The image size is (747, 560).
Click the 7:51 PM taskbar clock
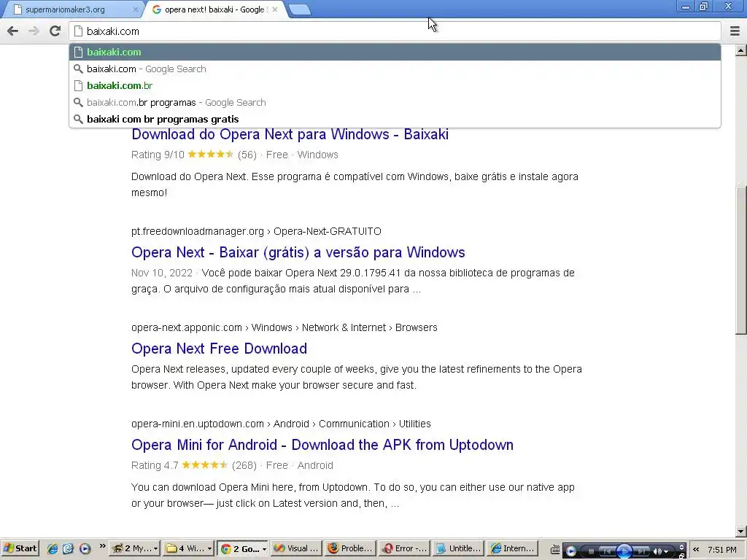pos(721,550)
